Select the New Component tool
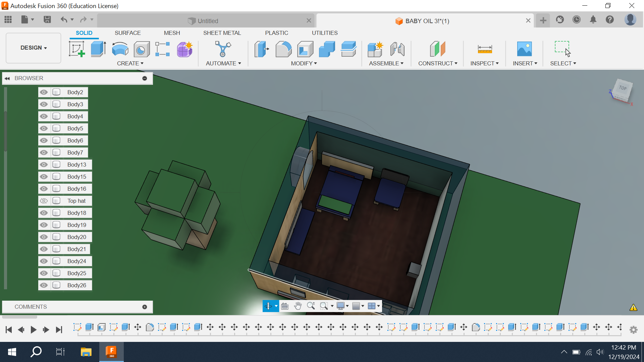 [x=375, y=49]
